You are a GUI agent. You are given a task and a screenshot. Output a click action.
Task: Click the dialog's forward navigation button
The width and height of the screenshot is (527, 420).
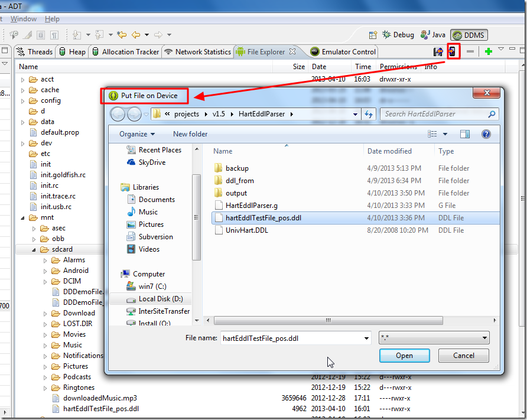[134, 114]
